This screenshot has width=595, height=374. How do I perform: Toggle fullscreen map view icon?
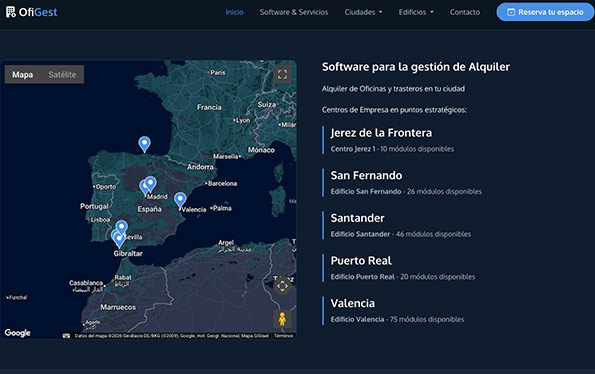point(282,74)
